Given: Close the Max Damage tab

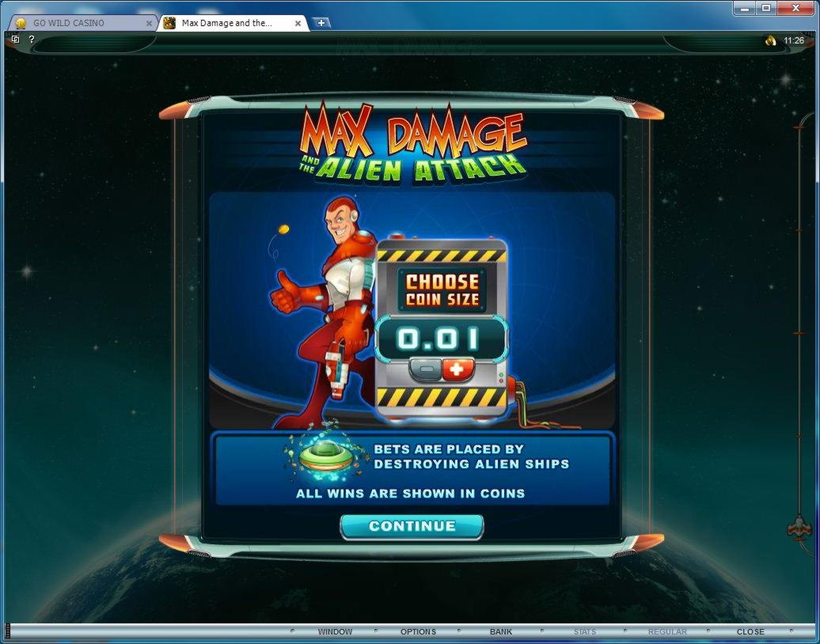Looking at the screenshot, I should (298, 23).
